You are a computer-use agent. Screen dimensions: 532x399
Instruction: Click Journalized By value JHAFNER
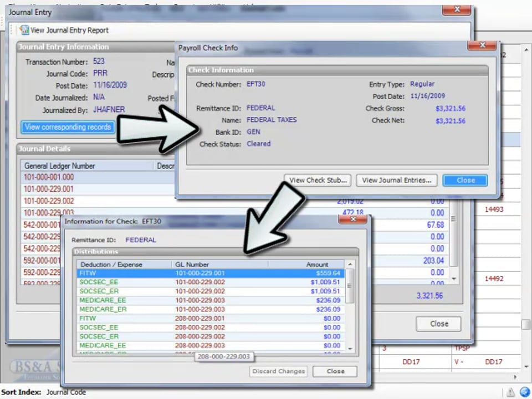click(109, 110)
